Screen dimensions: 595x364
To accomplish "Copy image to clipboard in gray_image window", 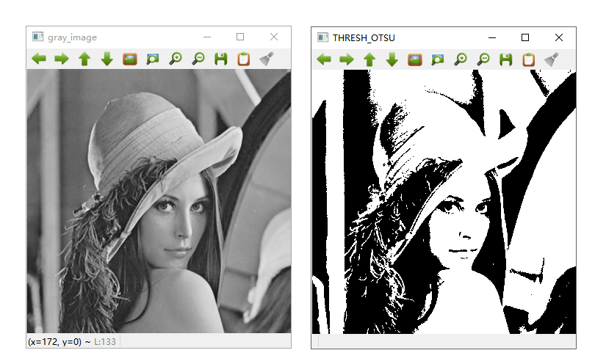I will pyautogui.click(x=244, y=59).
